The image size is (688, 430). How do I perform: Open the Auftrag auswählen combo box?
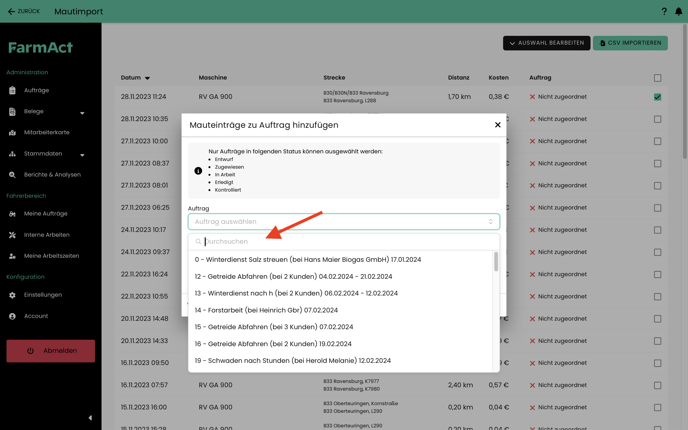(344, 222)
